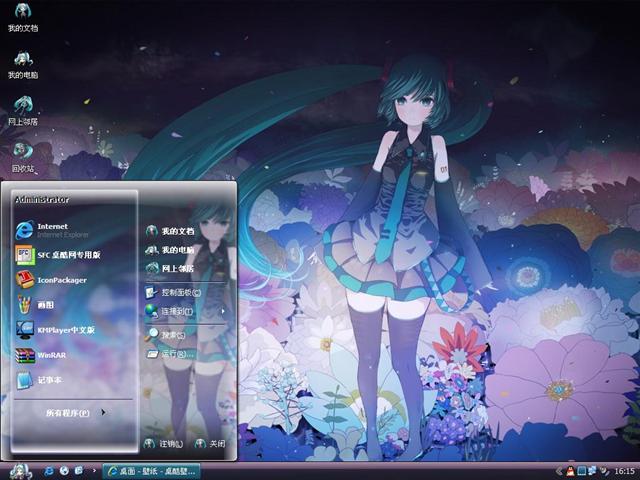The height and width of the screenshot is (480, 640).
Task: Click the 关闭 shut down button
Action: click(x=210, y=444)
